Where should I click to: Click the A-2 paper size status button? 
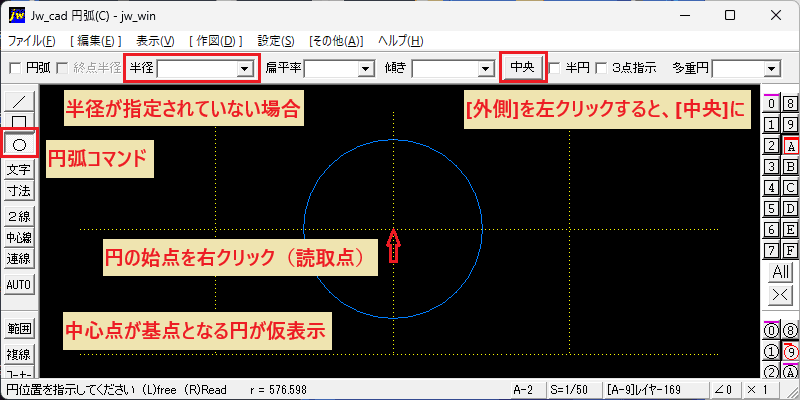[528, 390]
